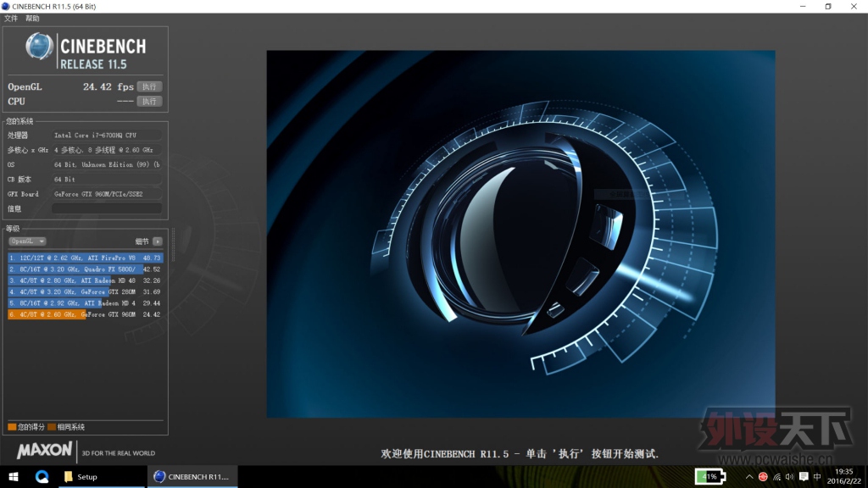Open the Wi-Fi network tray icon
868x488 pixels.
[x=776, y=477]
